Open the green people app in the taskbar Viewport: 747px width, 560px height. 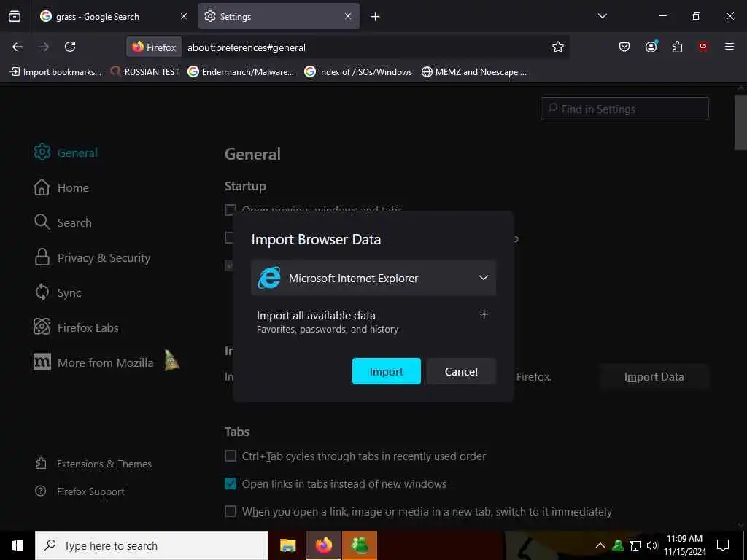[x=360, y=545]
